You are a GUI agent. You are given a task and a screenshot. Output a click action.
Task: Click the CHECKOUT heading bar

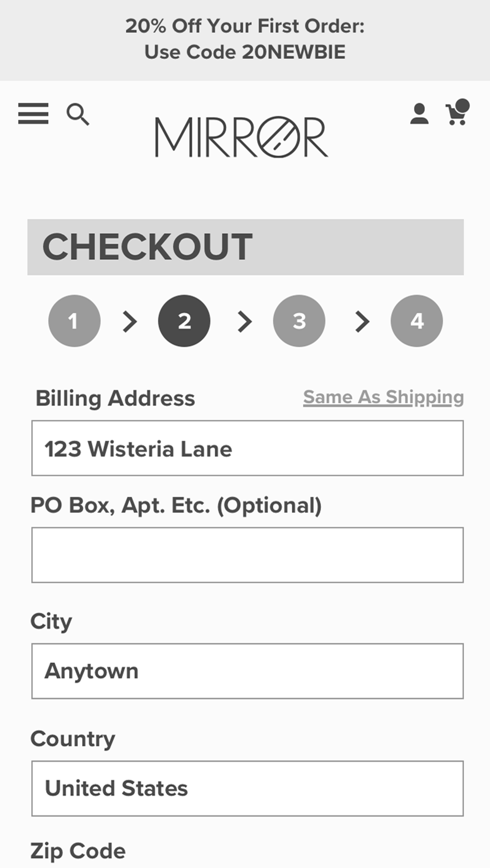(x=245, y=247)
